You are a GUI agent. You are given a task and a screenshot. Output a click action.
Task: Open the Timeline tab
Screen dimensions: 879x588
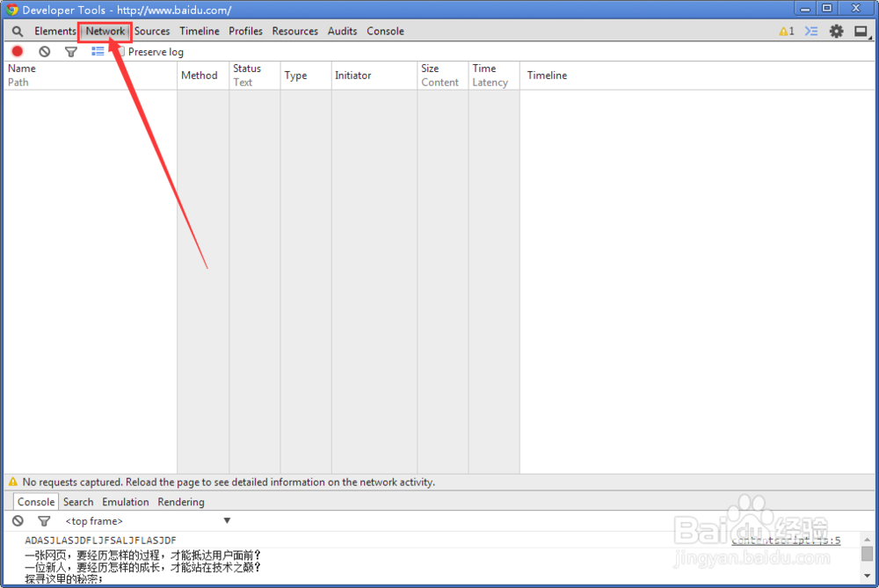pos(200,32)
